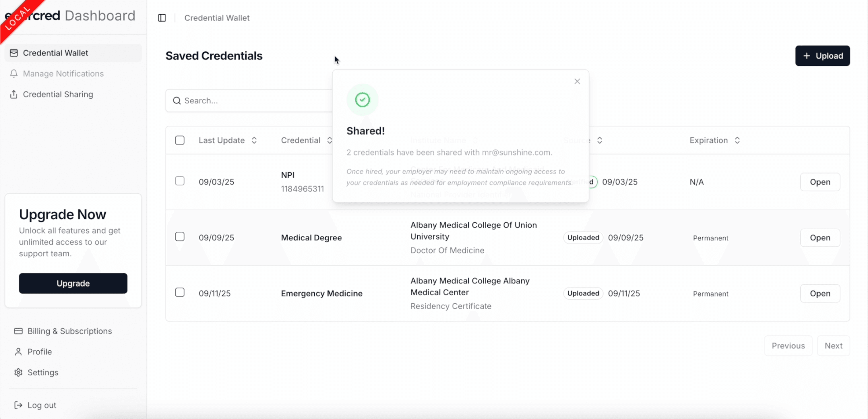Click Residency Certificate text

(x=451, y=306)
